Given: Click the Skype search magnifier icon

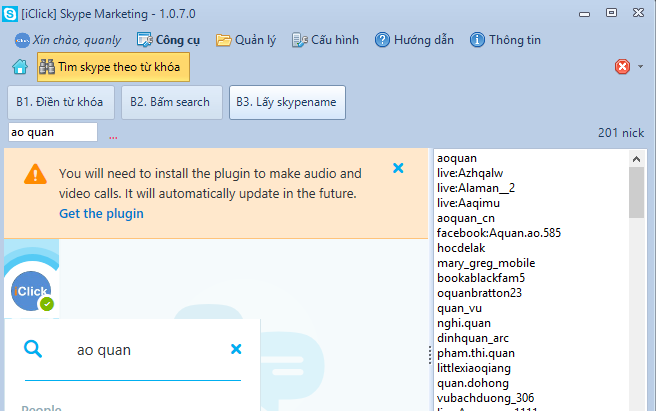Looking at the screenshot, I should coord(33,349).
